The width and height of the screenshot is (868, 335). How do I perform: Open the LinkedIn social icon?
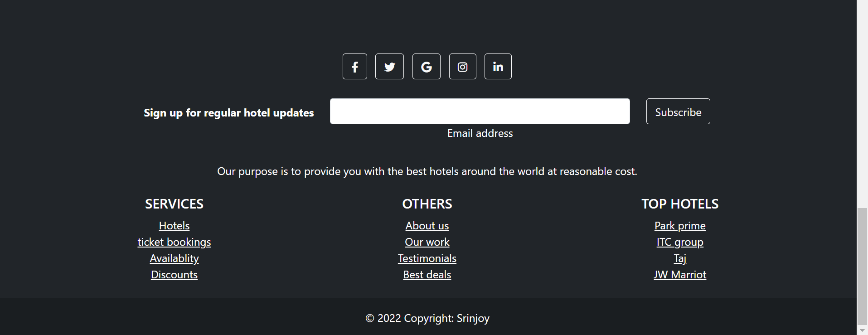(x=498, y=67)
